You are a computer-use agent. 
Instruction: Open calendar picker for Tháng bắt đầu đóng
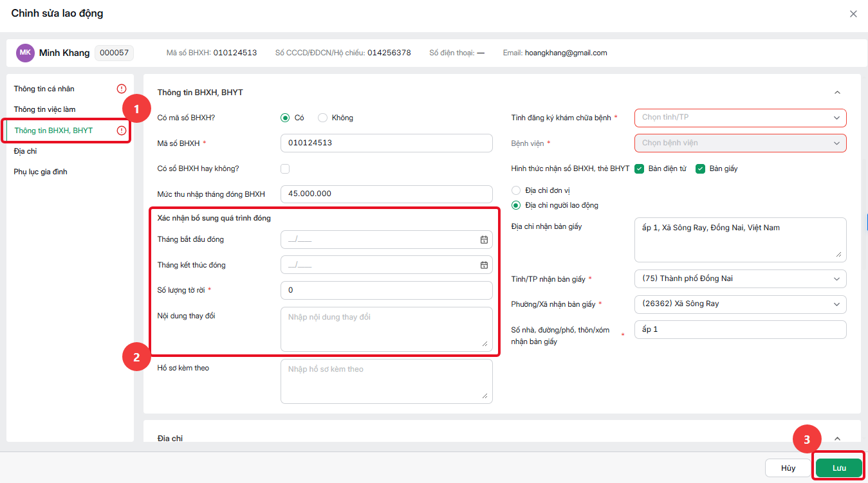(484, 240)
